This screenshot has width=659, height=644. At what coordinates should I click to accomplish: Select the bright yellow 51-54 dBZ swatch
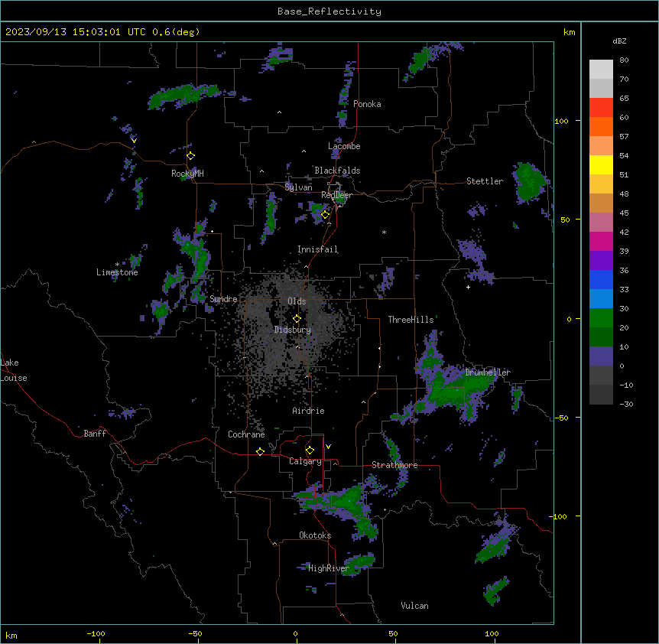601,165
